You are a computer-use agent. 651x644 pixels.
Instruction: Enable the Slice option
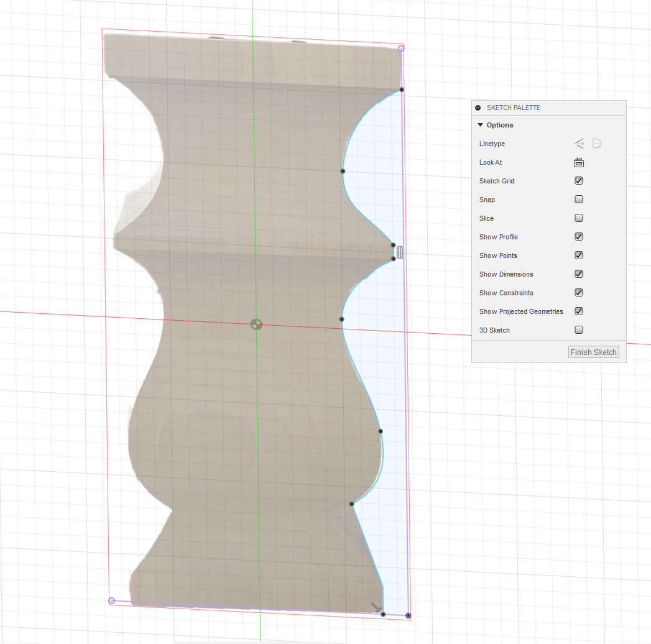578,218
